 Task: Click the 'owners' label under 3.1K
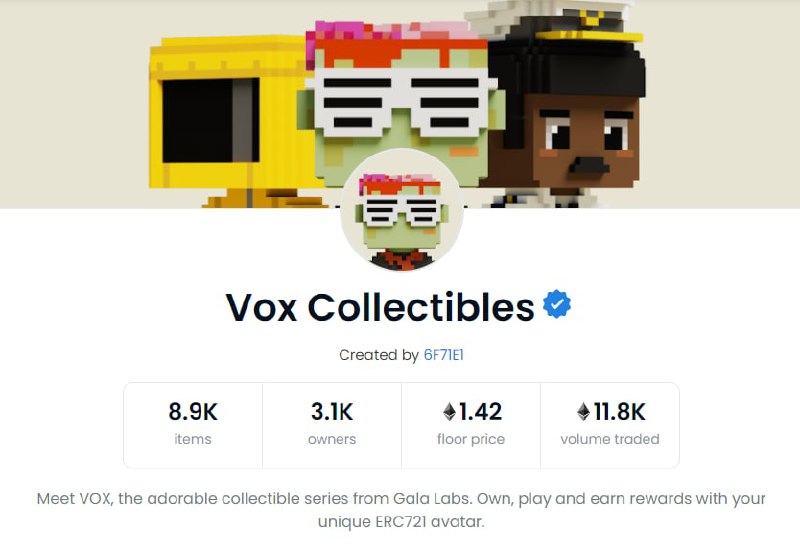click(x=332, y=439)
